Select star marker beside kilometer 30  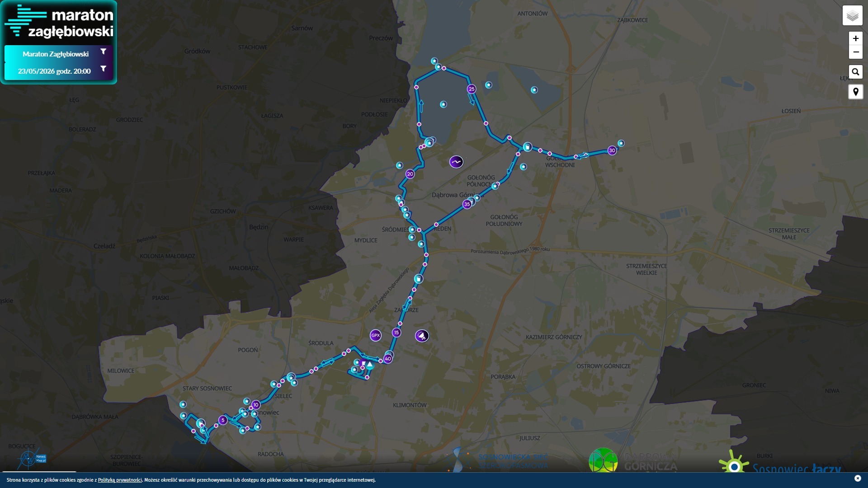point(621,143)
